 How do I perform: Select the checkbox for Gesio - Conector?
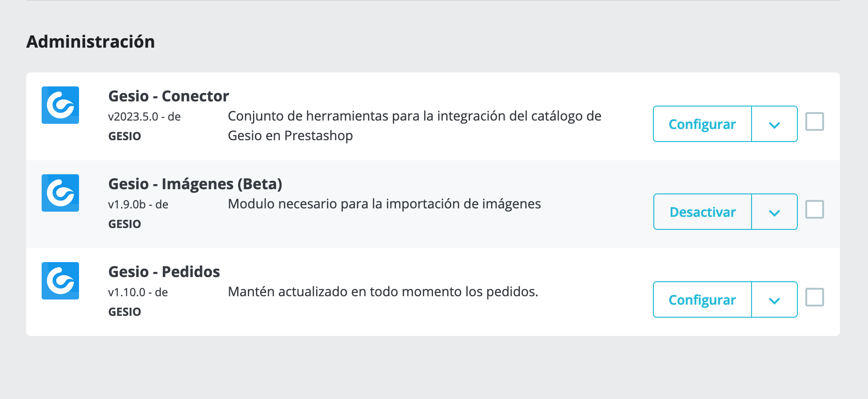[x=815, y=121]
